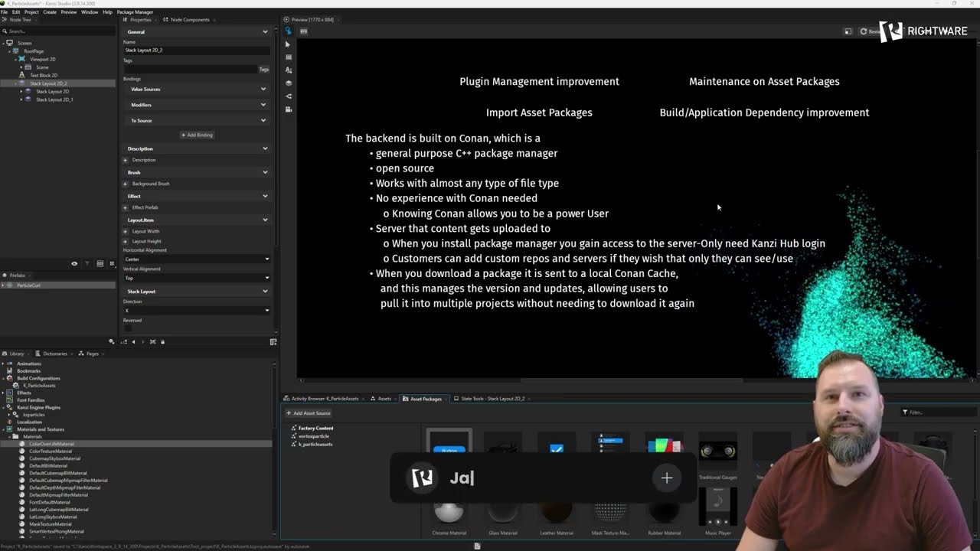Screen dimensions: 980x551
Task: Select ColorTextureMaterial in Library
Action: (51, 451)
